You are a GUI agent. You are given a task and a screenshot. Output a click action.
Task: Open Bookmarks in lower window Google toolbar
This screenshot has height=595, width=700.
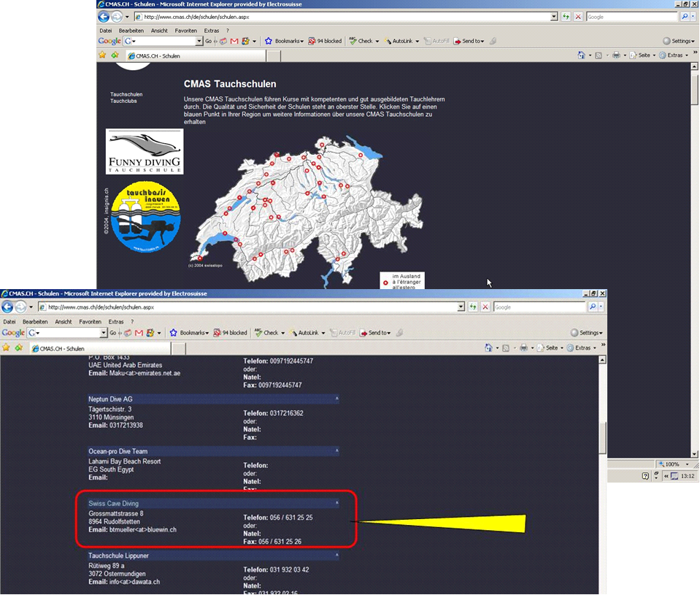pos(189,333)
